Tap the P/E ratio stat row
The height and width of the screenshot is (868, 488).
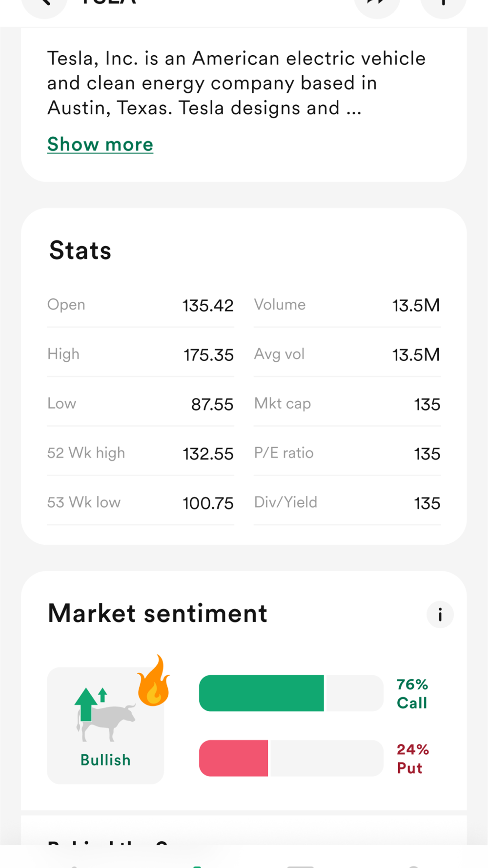point(347,454)
